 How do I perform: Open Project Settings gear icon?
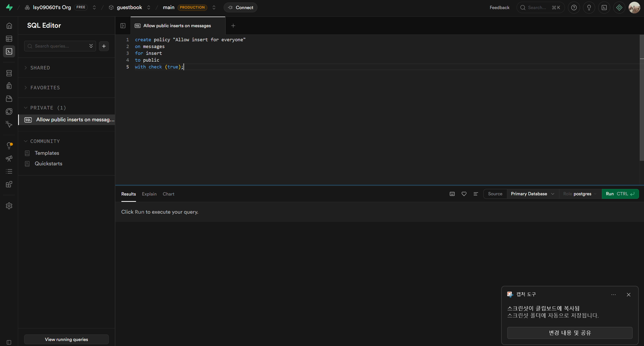coord(9,206)
